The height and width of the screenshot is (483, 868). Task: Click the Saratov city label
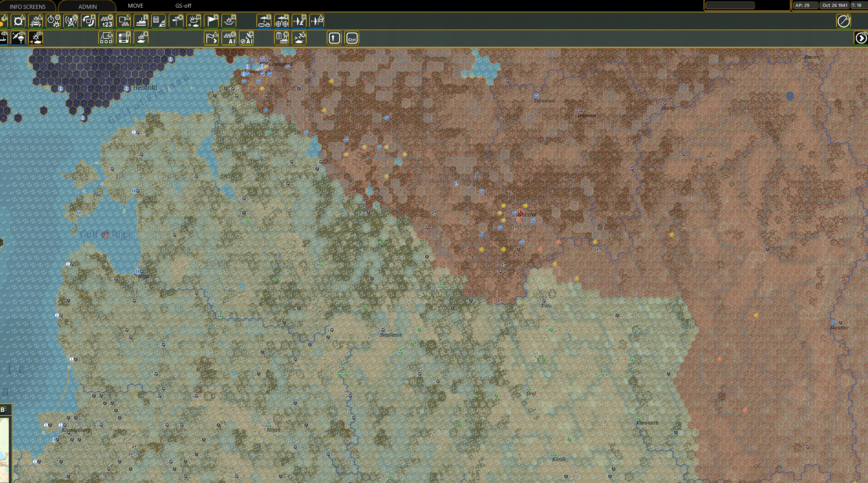click(x=839, y=327)
